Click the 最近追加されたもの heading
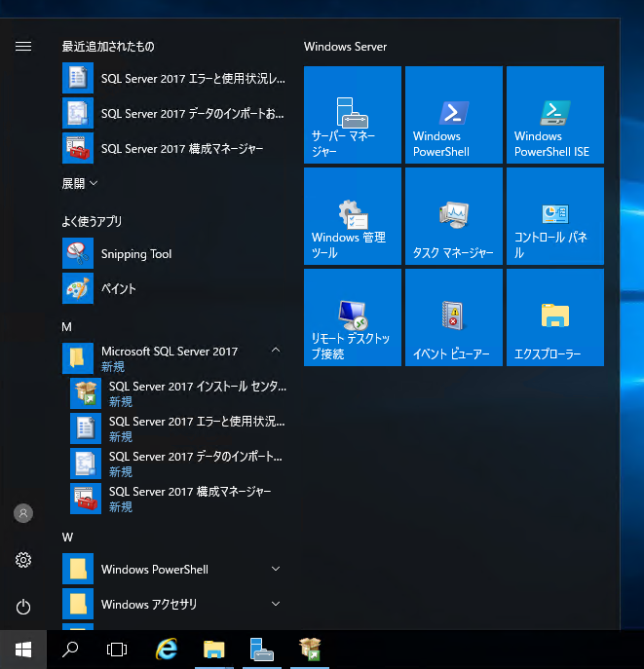644x669 pixels. point(108,46)
